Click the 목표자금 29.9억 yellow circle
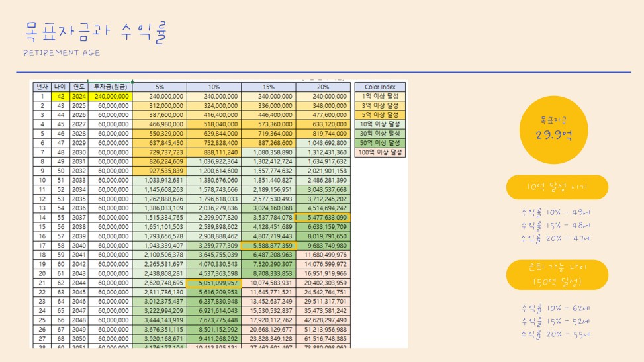Screen dimensions: 644x362 (x=556, y=128)
